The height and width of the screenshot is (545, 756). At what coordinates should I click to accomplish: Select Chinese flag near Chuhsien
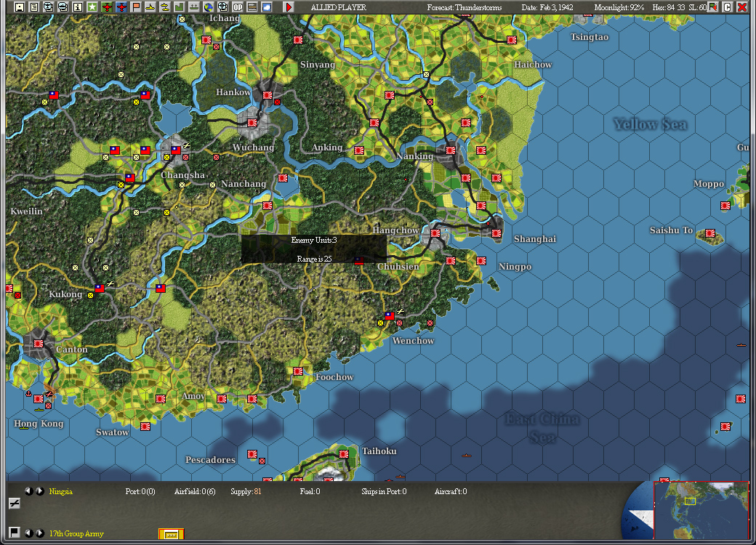click(358, 261)
